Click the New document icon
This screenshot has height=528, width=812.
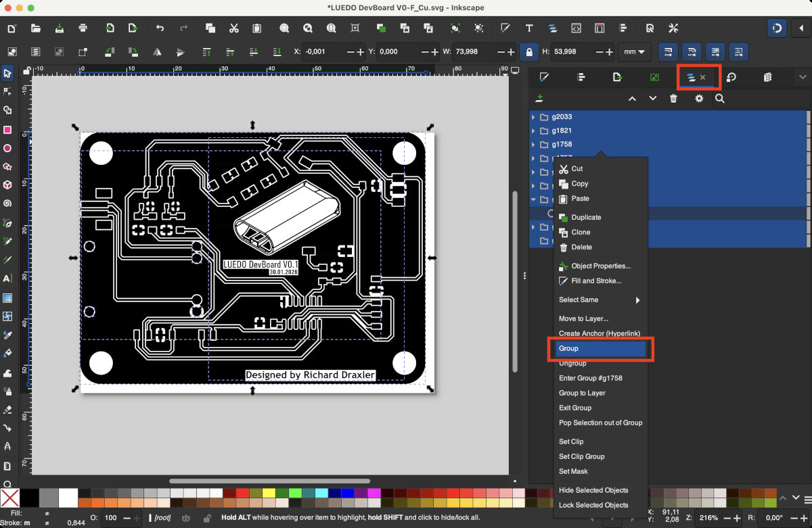12,28
